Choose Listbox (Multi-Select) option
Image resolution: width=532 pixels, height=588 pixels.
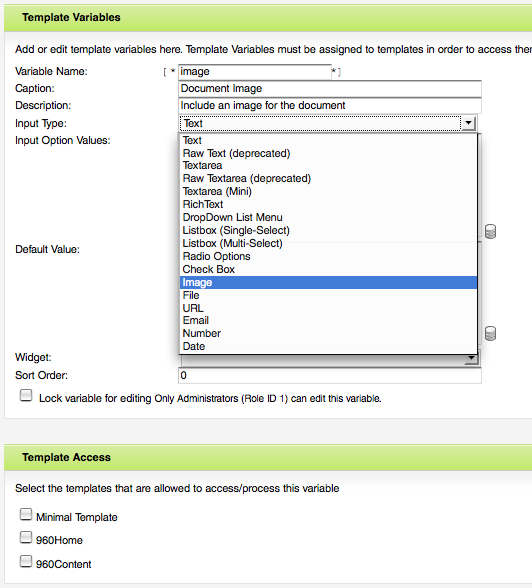tap(328, 243)
